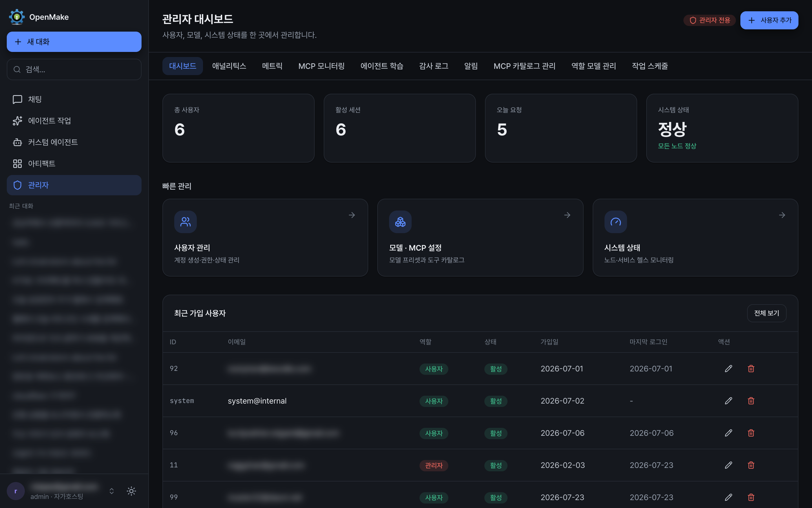The width and height of the screenshot is (812, 508).
Task: Switch to the 알림 tab
Action: [x=471, y=66]
